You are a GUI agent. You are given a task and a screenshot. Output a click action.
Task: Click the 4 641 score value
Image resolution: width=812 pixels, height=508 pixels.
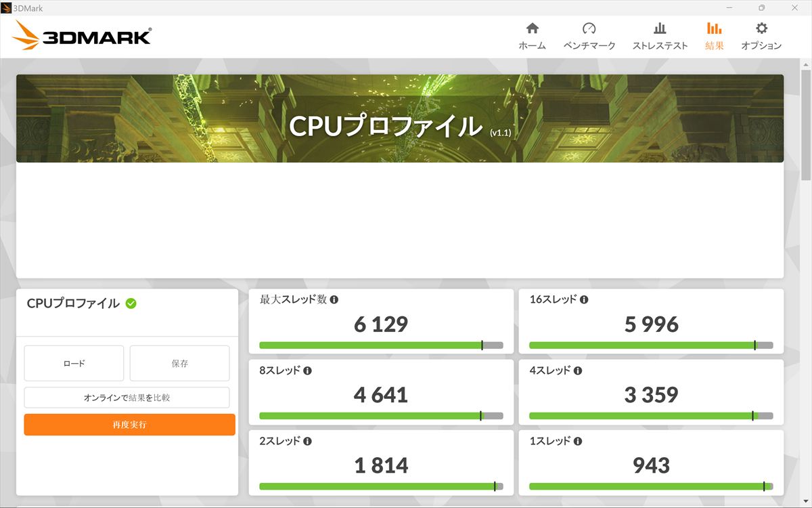(381, 394)
